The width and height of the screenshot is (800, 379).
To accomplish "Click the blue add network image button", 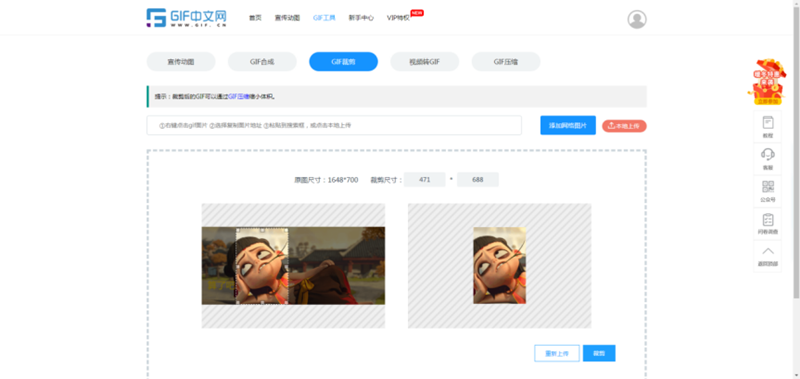I will 568,125.
